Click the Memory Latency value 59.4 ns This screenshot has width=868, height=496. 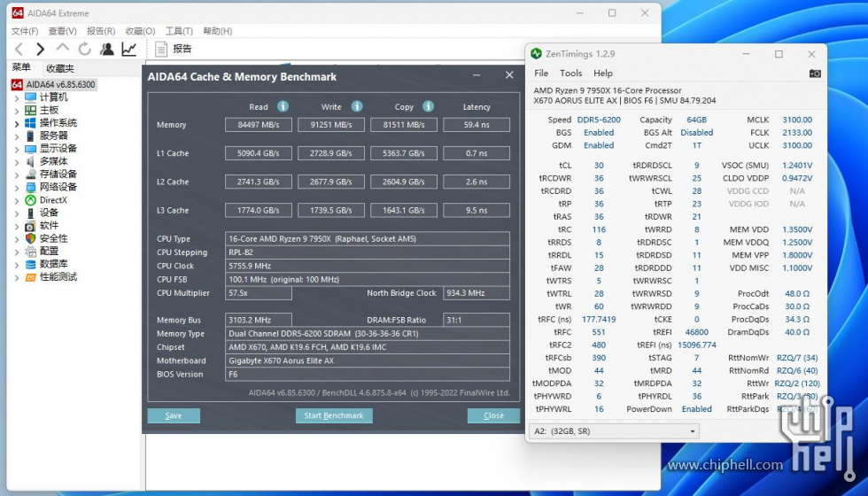pyautogui.click(x=477, y=125)
